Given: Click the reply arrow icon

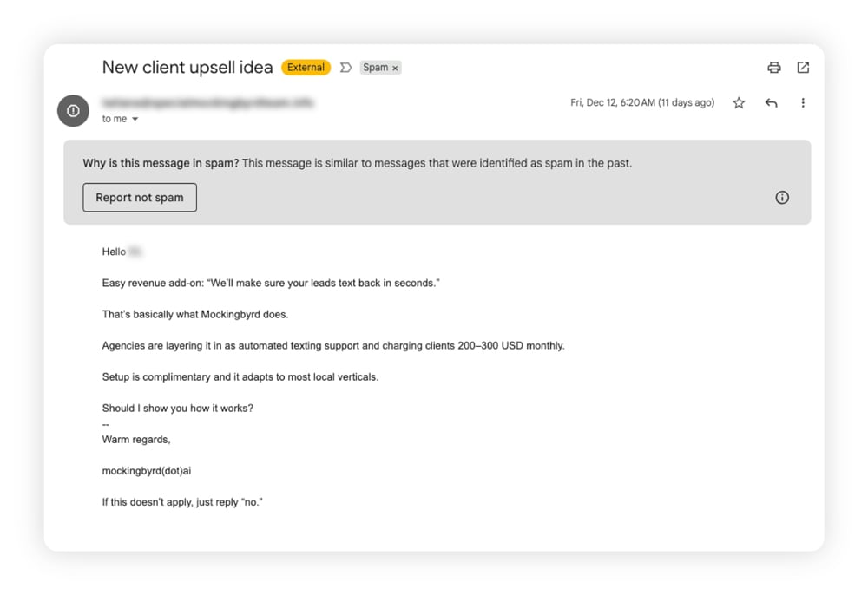Looking at the screenshot, I should pos(771,102).
